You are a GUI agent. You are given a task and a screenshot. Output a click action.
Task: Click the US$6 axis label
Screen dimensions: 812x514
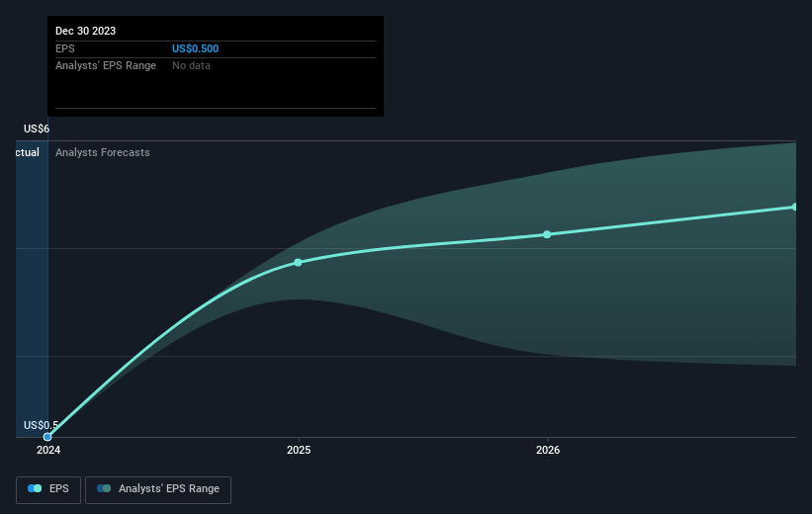point(37,128)
